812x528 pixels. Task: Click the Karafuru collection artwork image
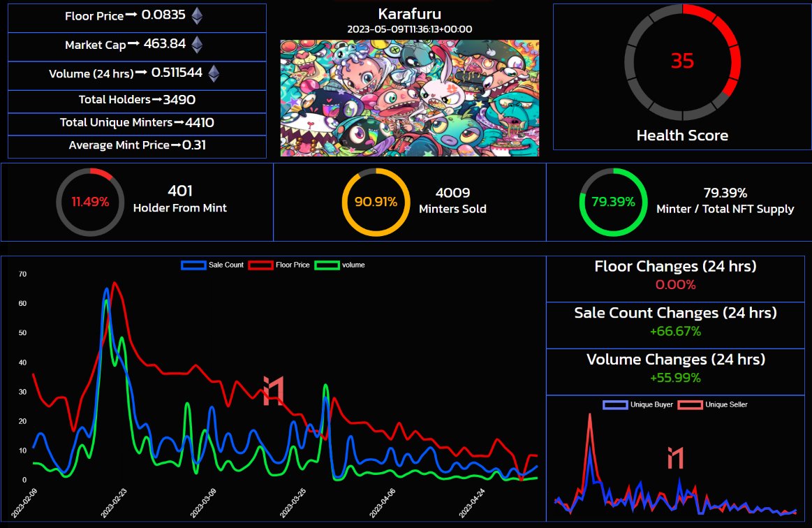(410, 98)
